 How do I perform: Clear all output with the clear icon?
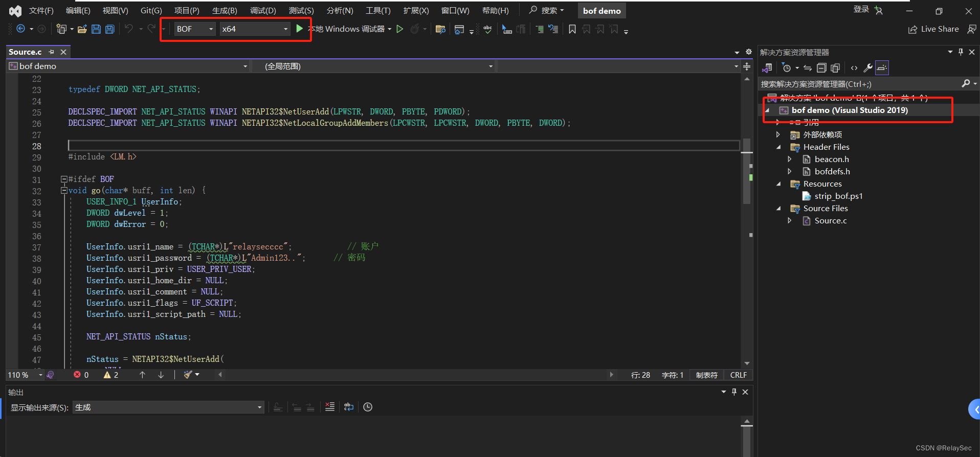330,407
